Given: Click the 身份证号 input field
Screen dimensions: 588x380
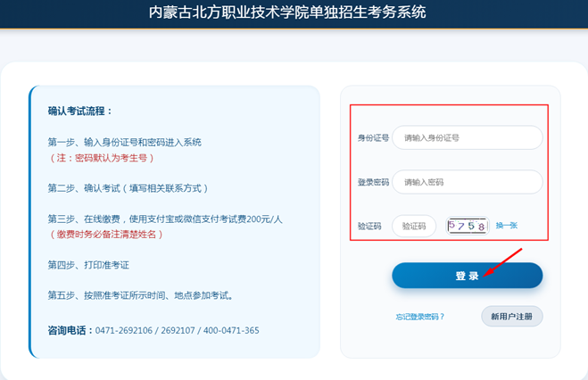Looking at the screenshot, I should (x=467, y=138).
